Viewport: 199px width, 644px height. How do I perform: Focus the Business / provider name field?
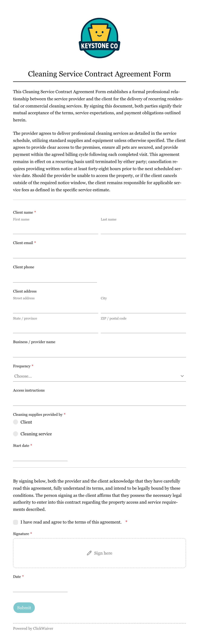(x=99, y=352)
